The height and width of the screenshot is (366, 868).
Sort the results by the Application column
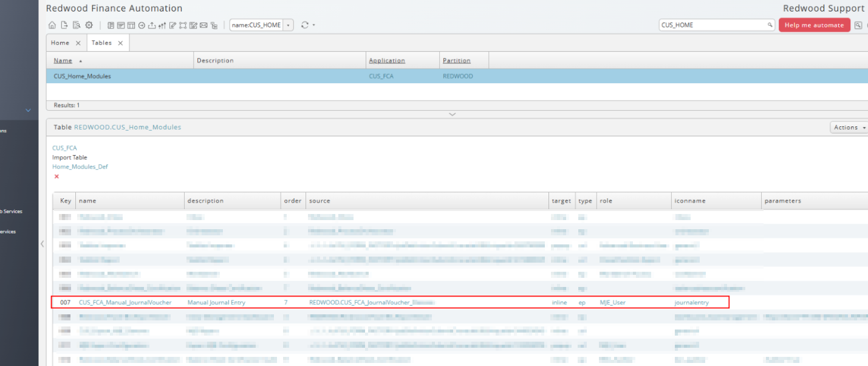pos(387,61)
